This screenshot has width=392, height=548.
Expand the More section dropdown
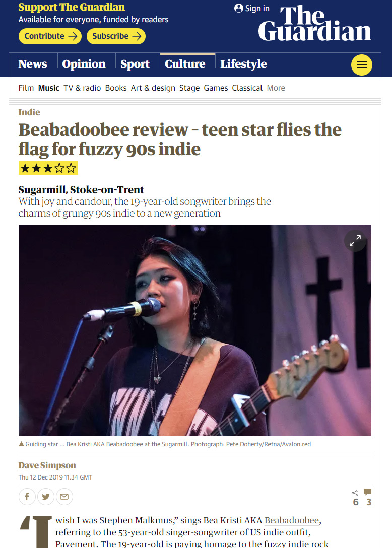pos(276,88)
